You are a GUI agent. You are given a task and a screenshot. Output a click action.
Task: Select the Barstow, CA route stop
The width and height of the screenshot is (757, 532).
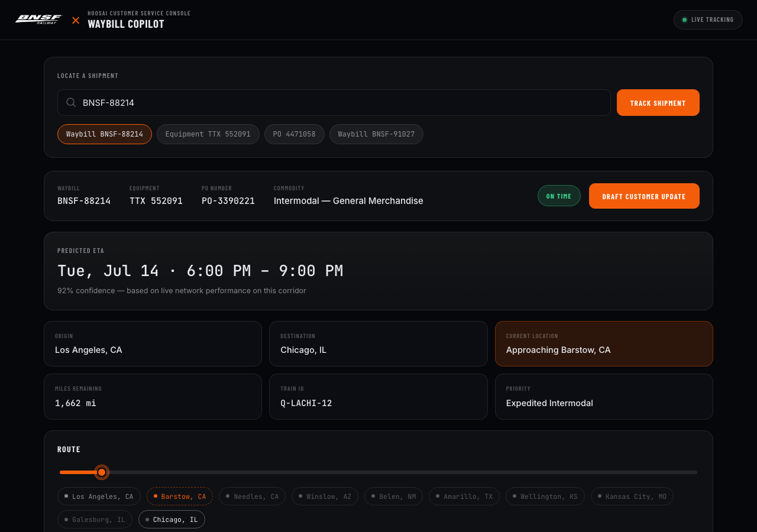[x=180, y=497]
